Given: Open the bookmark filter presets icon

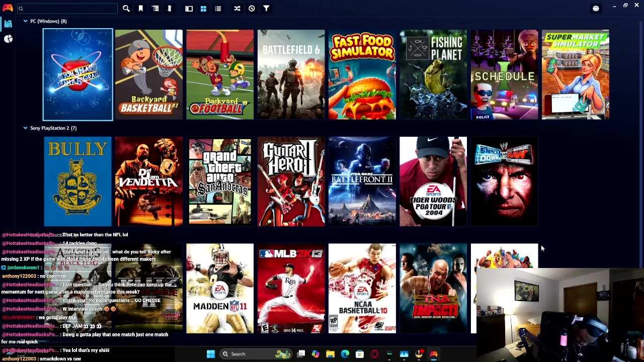Looking at the screenshot, I should tap(141, 8).
